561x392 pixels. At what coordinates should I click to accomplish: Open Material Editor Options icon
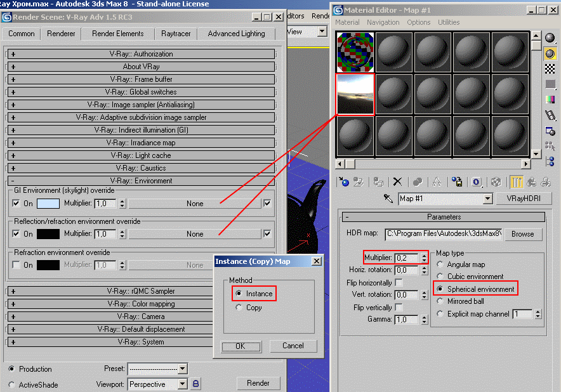click(550, 131)
